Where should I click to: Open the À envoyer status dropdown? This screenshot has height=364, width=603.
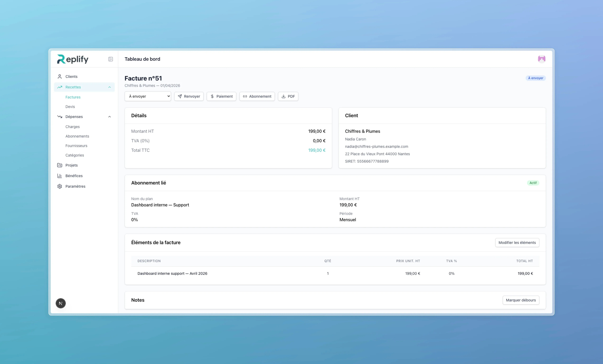click(x=148, y=96)
